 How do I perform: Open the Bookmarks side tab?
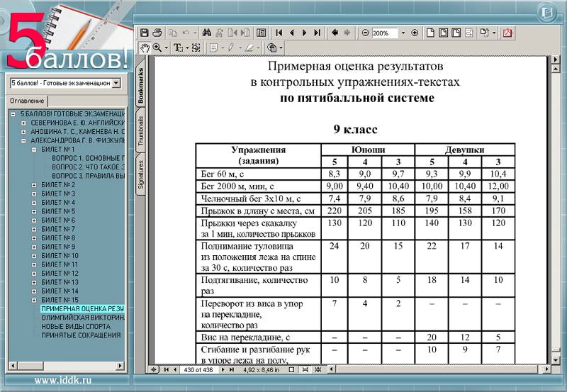click(140, 85)
